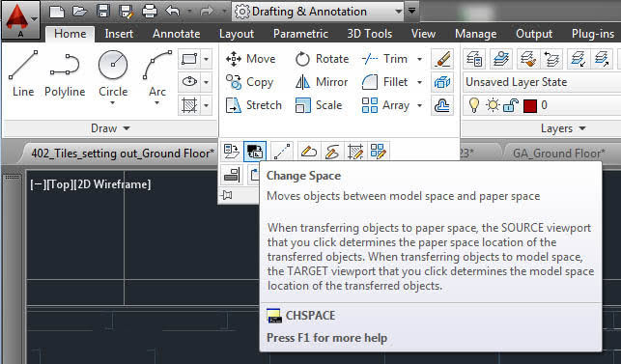Expand the Arc options dropdown arrow

157,103
